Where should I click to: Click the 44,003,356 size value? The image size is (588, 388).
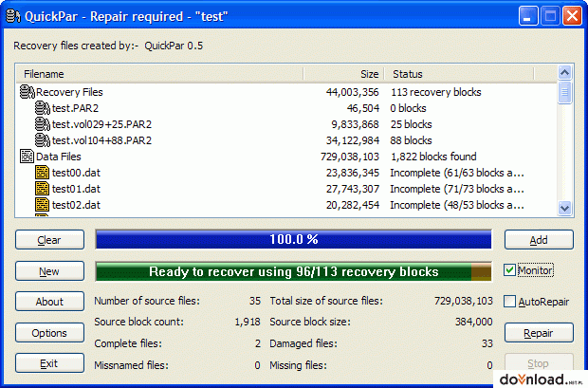[x=353, y=92]
